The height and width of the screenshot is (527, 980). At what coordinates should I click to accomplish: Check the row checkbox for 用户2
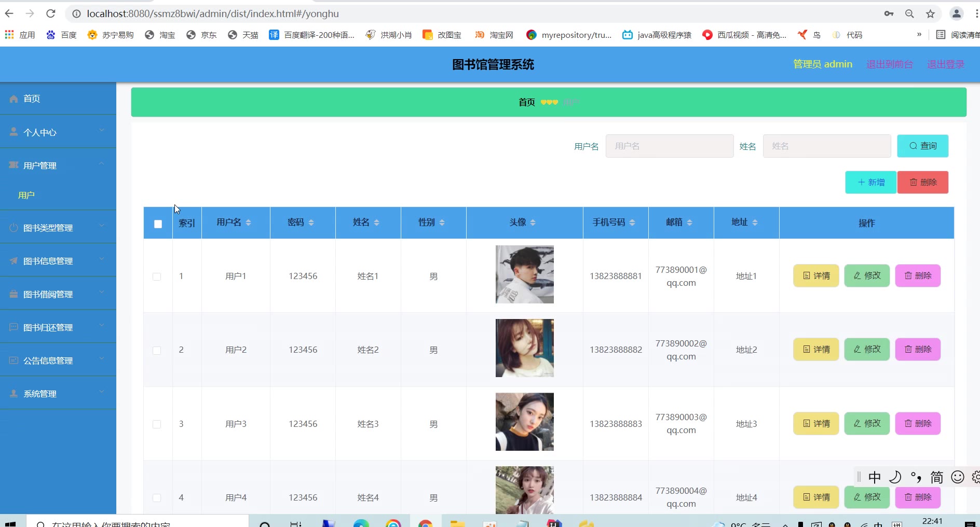(157, 351)
